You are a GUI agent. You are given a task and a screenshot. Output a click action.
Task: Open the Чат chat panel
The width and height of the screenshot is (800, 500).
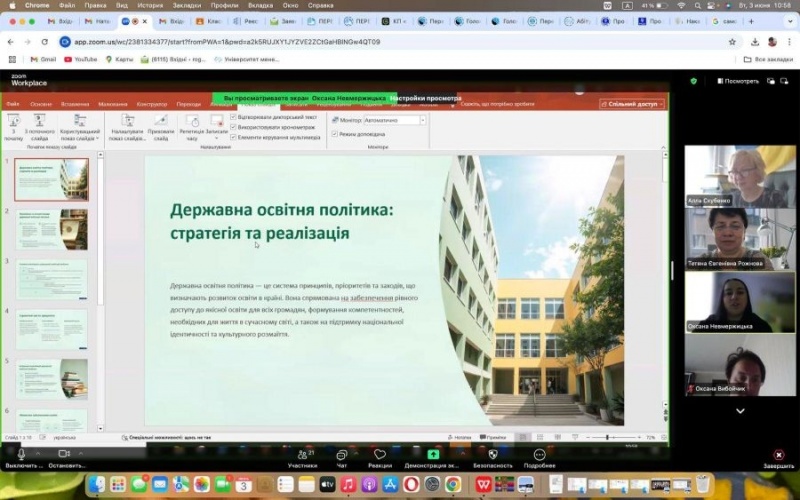tap(341, 455)
